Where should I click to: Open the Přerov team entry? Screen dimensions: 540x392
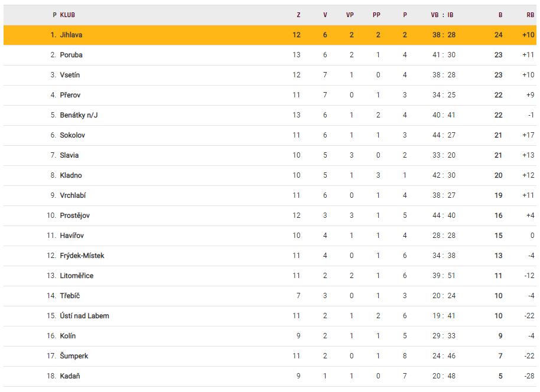tap(70, 95)
